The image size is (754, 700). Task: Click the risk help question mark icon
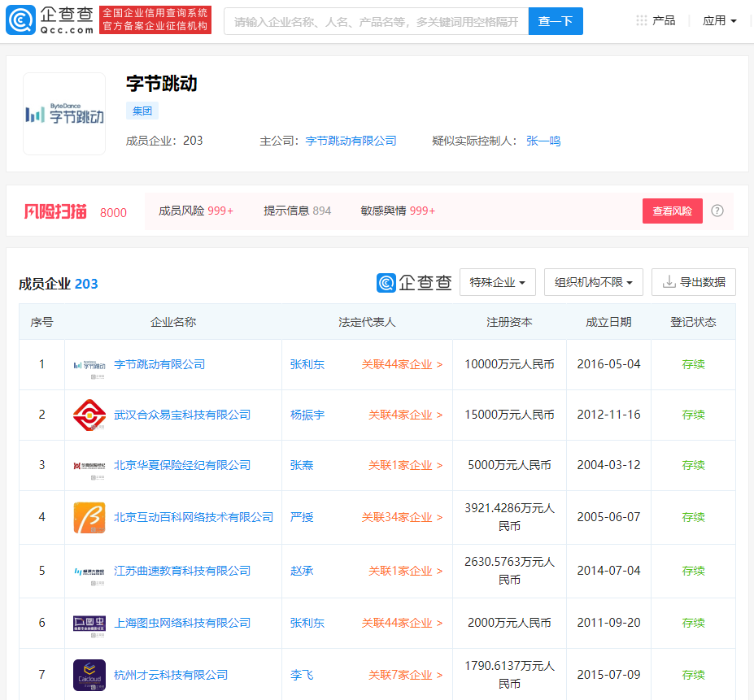coord(717,211)
